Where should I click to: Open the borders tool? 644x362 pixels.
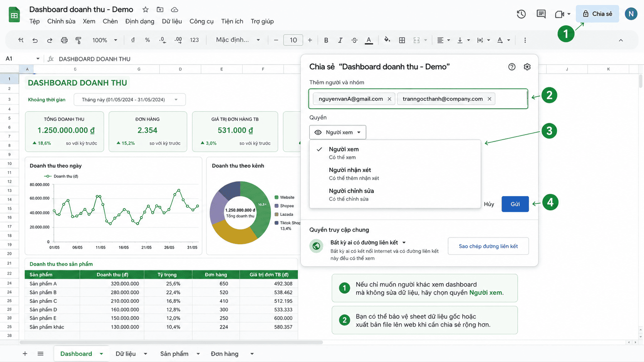click(x=402, y=40)
